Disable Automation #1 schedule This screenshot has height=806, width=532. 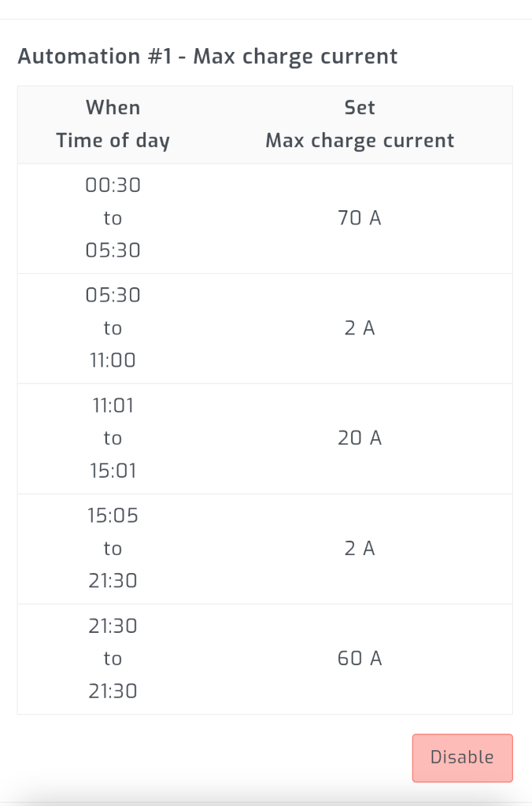(462, 757)
